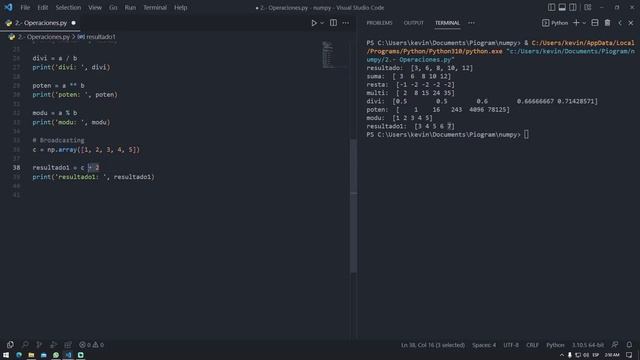
Task: Click the terminal prompt input cursor
Action: click(x=527, y=134)
